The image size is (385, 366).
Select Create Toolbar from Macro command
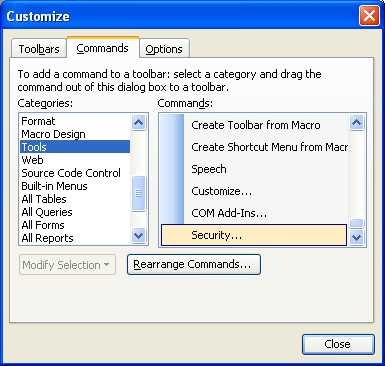[x=254, y=125]
